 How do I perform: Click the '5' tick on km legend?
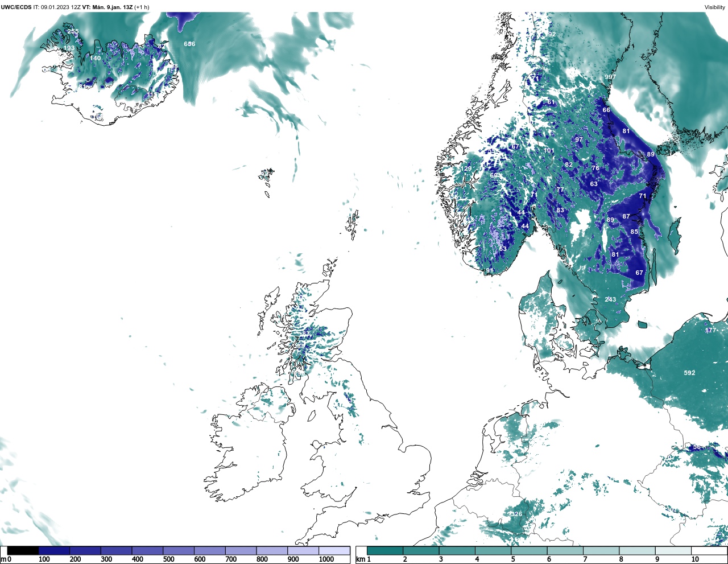pyautogui.click(x=513, y=559)
